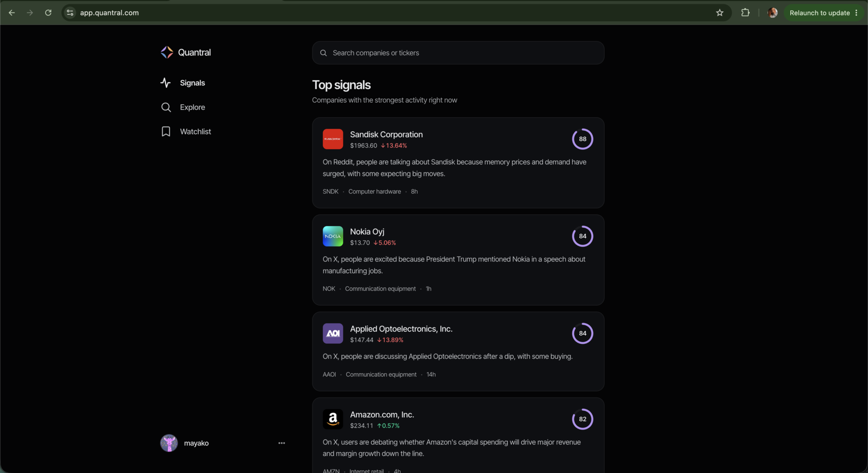This screenshot has height=473, width=868.
Task: Open the browser profile avatar
Action: pyautogui.click(x=773, y=13)
